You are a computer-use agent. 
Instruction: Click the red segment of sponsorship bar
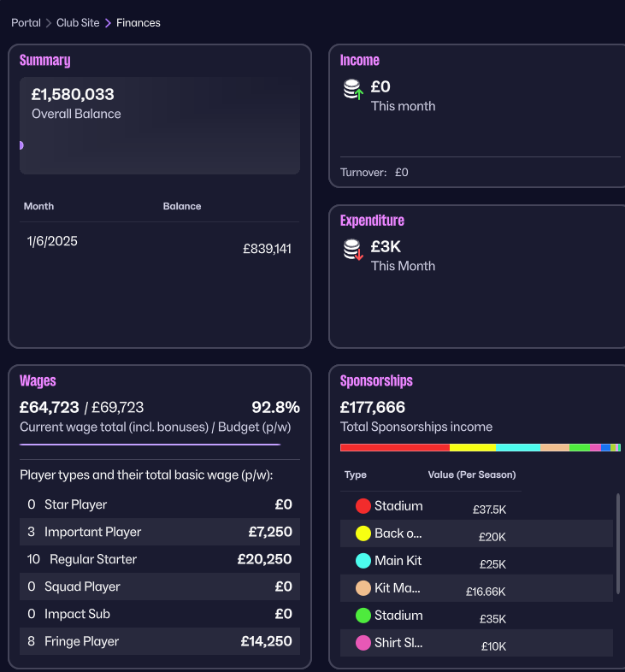395,448
